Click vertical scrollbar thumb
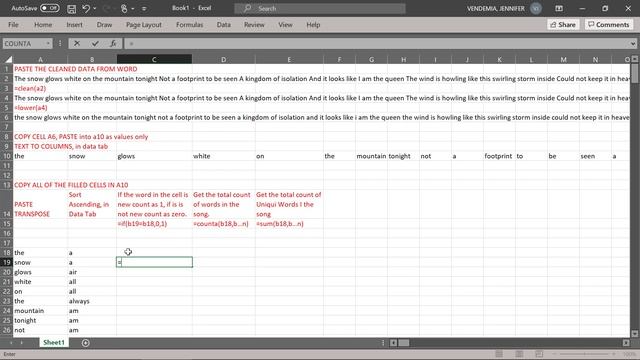640x360 pixels. 635,73
